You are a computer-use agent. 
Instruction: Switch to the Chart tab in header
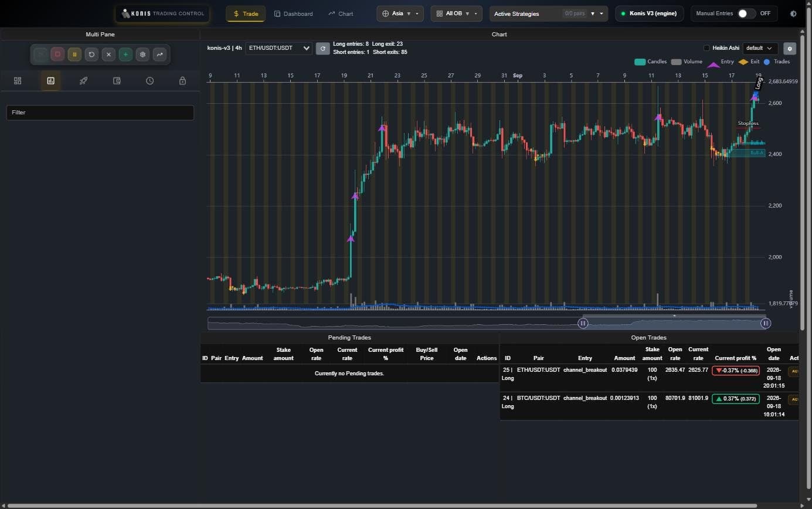(x=341, y=13)
